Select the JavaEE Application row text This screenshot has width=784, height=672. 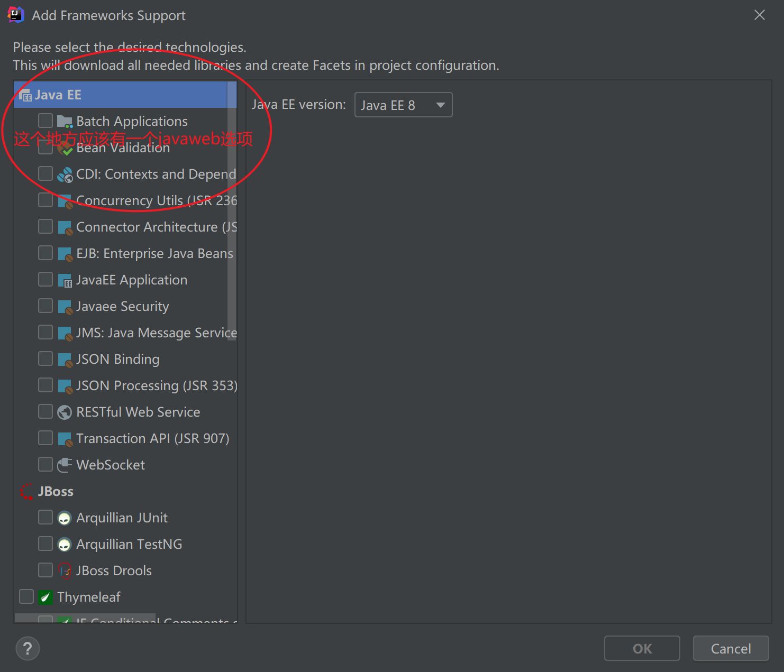coord(132,280)
